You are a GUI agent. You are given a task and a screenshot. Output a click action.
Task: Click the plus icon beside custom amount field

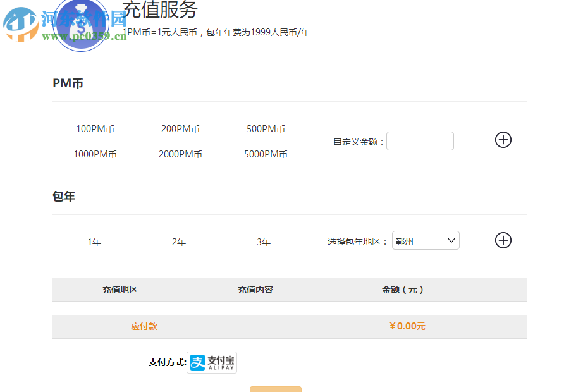pyautogui.click(x=503, y=140)
